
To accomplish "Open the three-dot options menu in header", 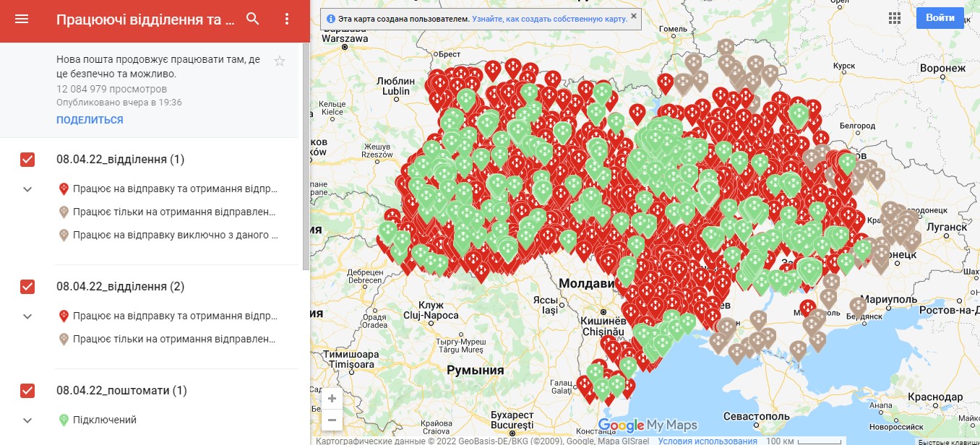I will (287, 20).
